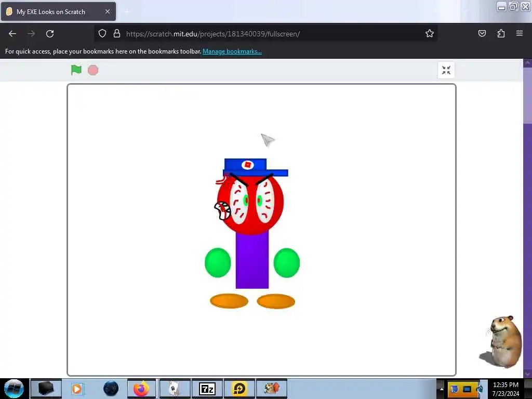
Task: Go back with the browser back arrow
Action: tap(12, 34)
